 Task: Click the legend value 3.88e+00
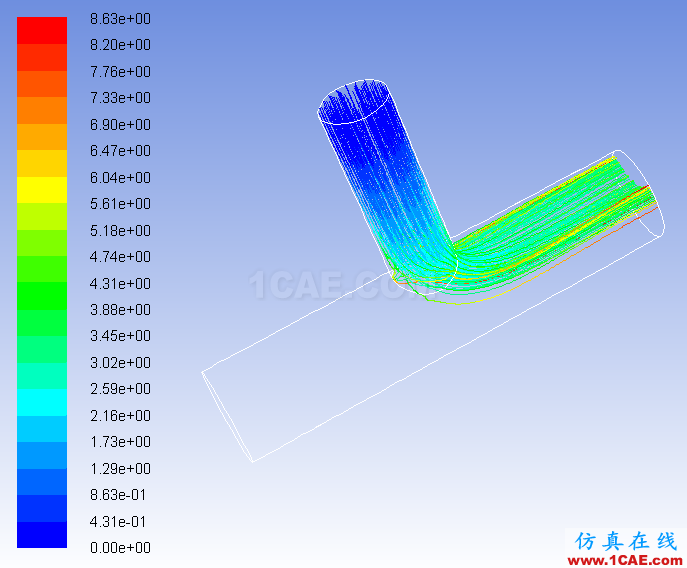[120, 310]
